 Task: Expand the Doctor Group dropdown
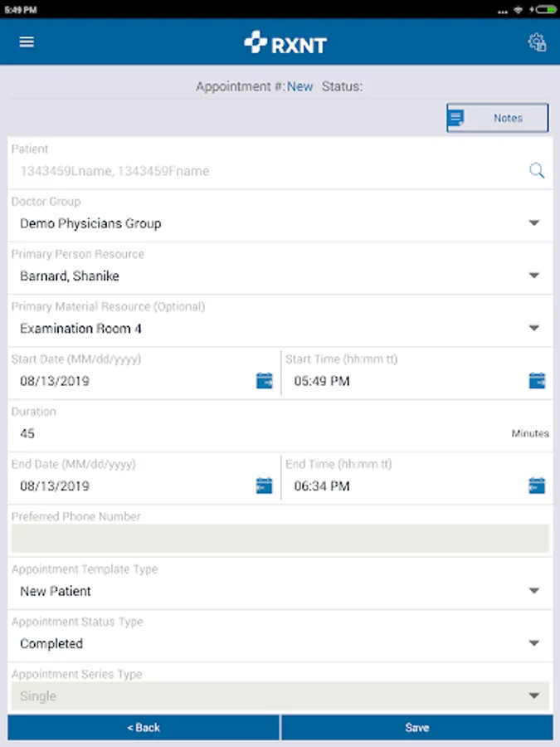[534, 223]
